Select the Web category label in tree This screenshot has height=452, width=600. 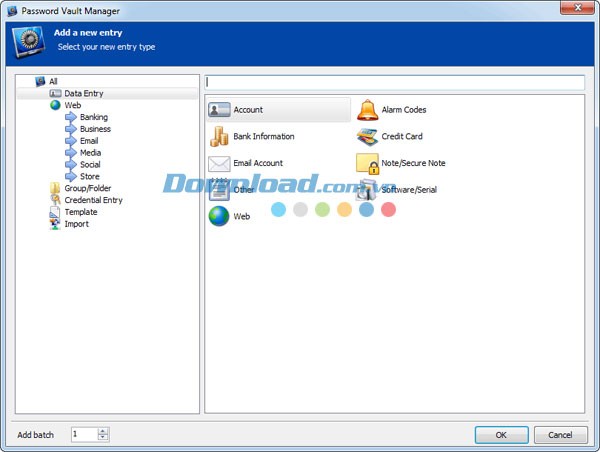(73, 105)
